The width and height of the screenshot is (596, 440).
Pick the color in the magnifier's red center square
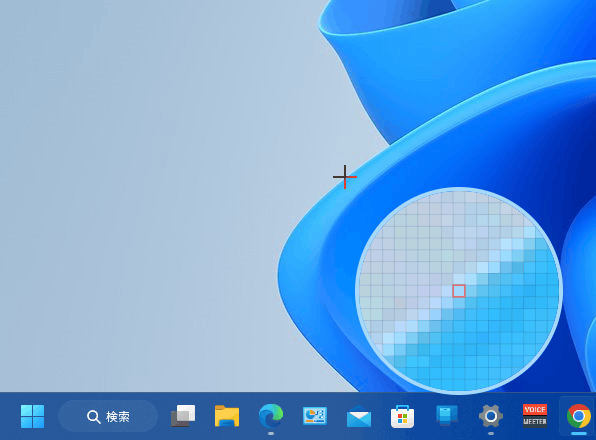coord(459,291)
